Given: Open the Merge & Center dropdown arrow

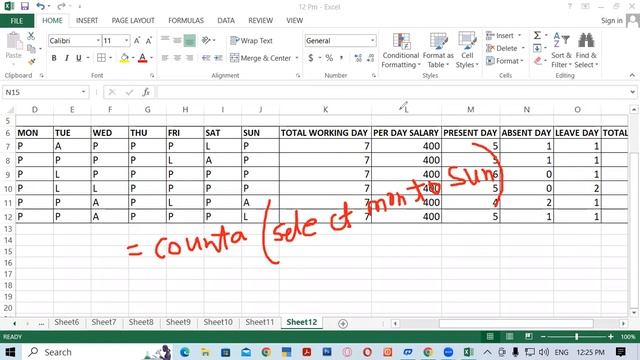Looking at the screenshot, I should [x=297, y=58].
